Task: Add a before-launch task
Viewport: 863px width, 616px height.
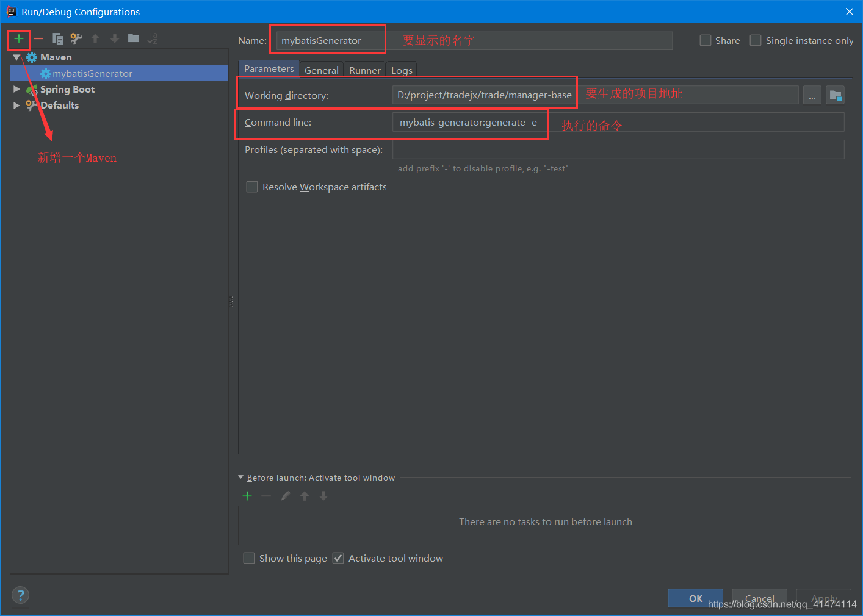Action: click(247, 496)
